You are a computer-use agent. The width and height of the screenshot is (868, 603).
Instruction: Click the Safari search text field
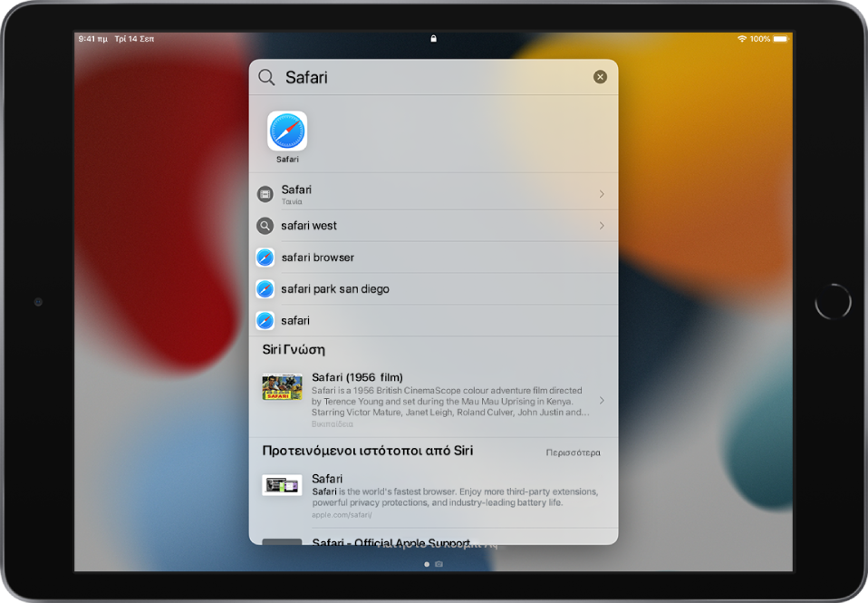pos(433,77)
